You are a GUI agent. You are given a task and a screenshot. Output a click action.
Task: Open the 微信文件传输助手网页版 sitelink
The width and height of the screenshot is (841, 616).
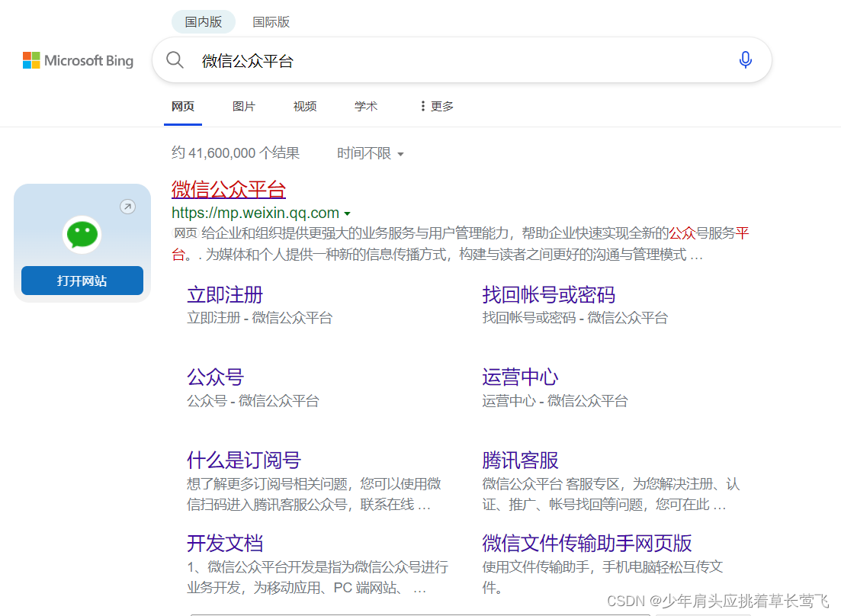point(587,543)
